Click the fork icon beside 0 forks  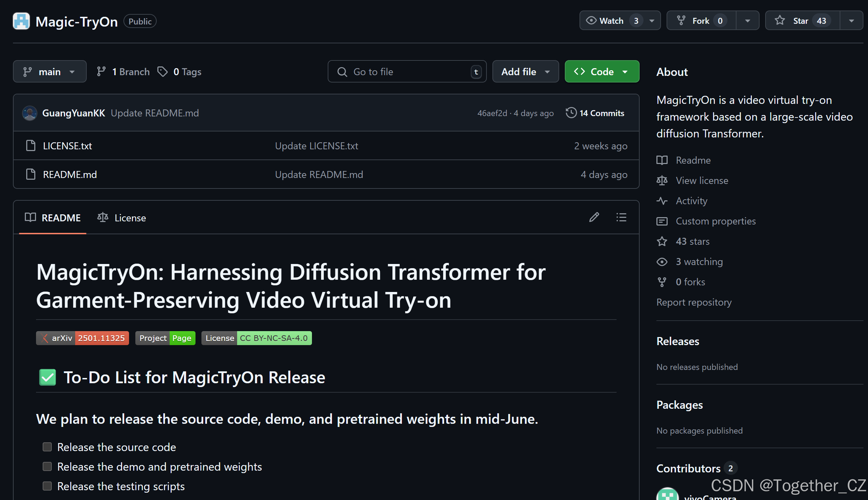662,282
